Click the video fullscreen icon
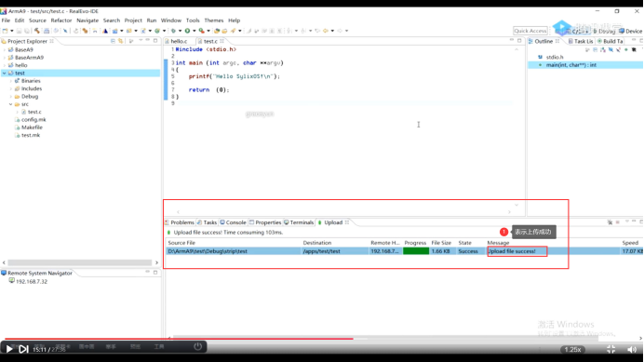The height and width of the screenshot is (362, 644). click(x=611, y=349)
